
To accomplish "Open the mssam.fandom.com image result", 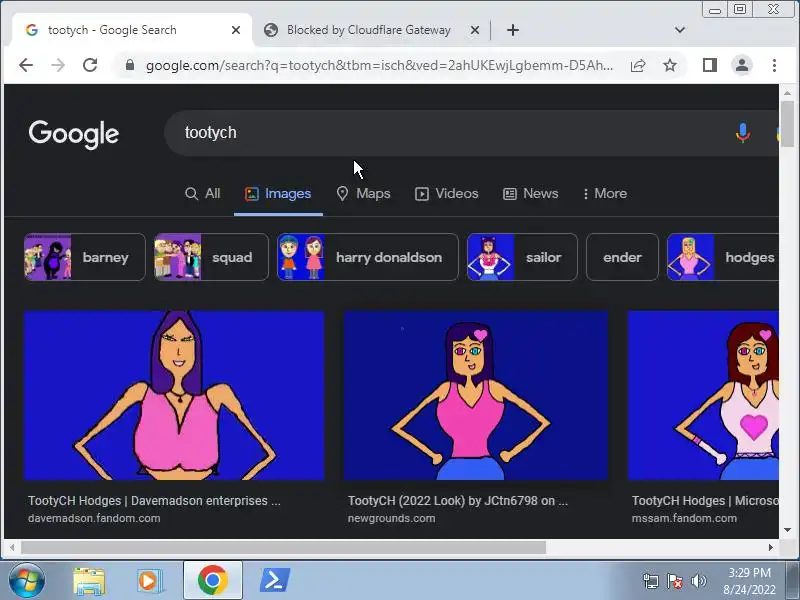I will point(703,395).
